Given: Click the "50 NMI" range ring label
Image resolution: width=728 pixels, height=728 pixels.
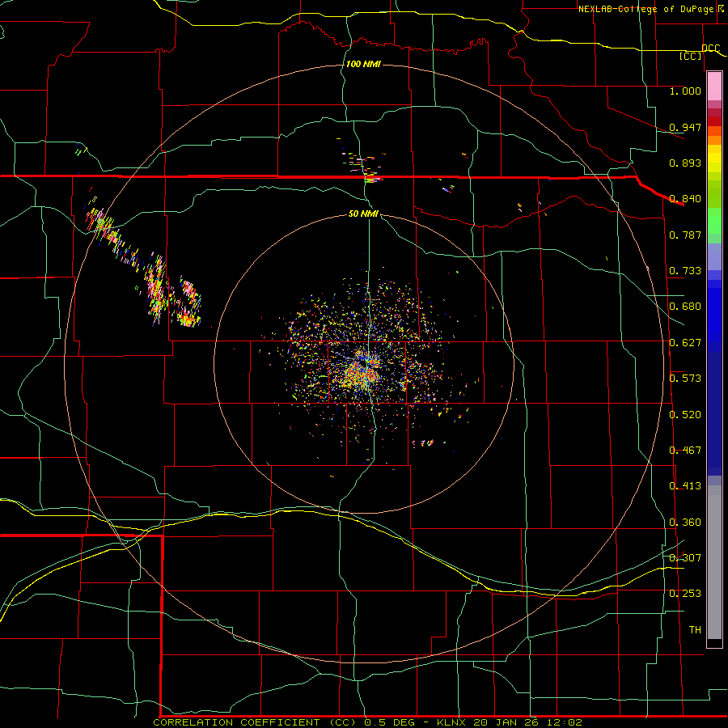Looking at the screenshot, I should (x=363, y=214).
